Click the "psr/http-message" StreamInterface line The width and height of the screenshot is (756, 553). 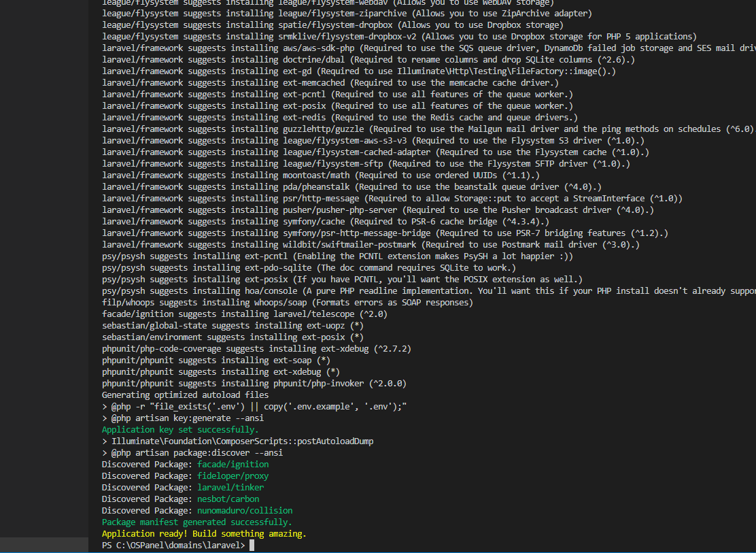click(392, 198)
